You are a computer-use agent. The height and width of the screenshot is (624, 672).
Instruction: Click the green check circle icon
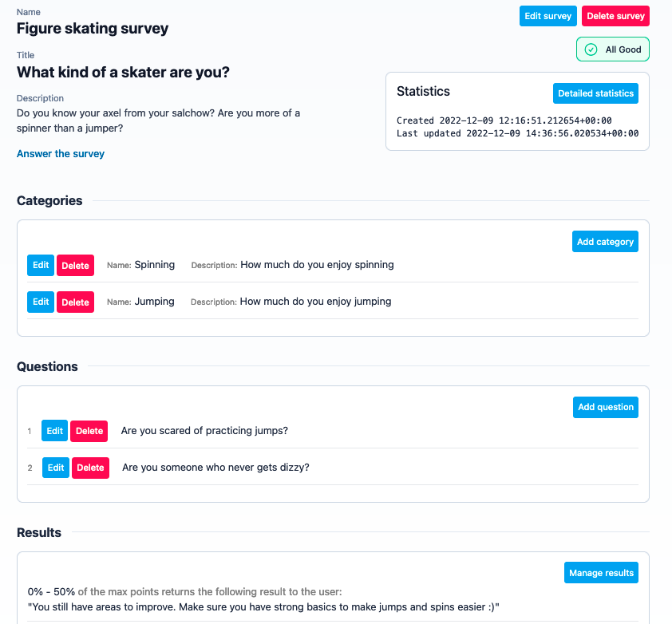point(590,49)
